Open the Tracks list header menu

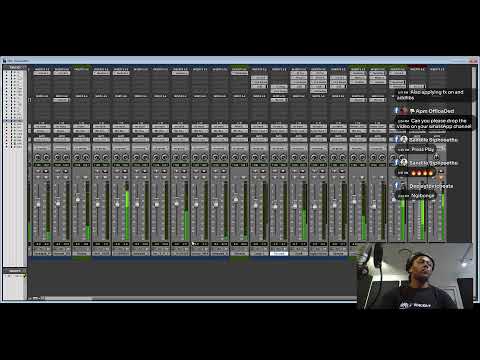point(15,67)
